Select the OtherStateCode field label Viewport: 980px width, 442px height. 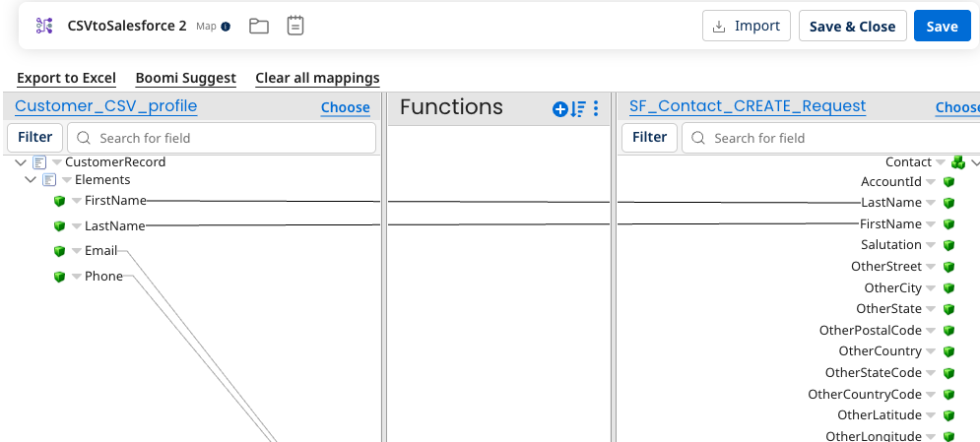(873, 373)
